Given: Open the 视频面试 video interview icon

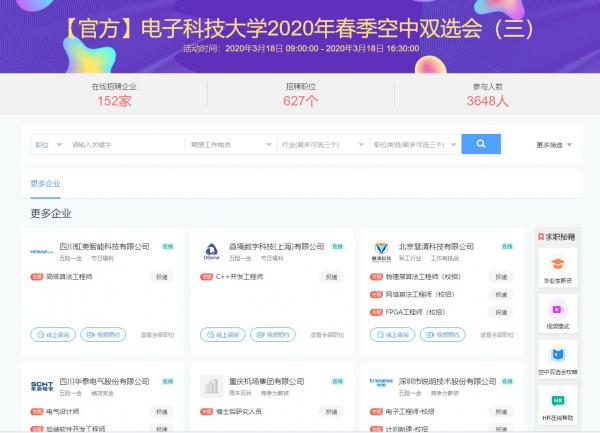Looking at the screenshot, I should click(557, 311).
